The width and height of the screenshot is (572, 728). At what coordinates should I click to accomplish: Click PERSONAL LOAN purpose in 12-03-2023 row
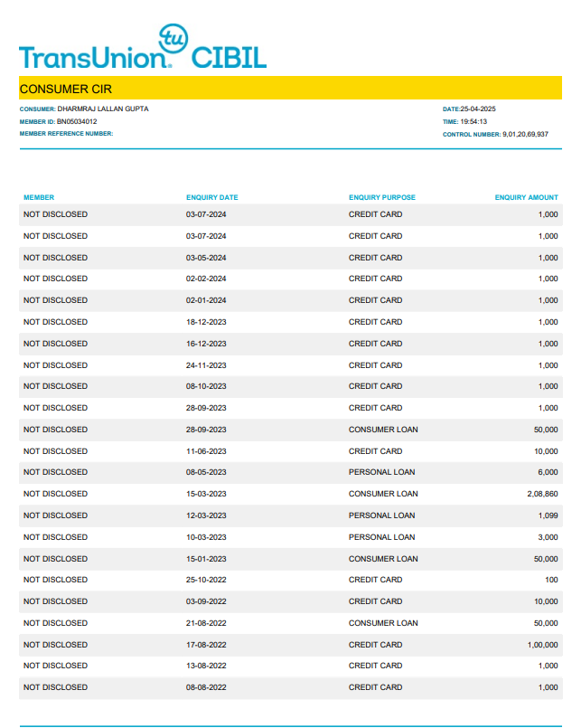382,515
